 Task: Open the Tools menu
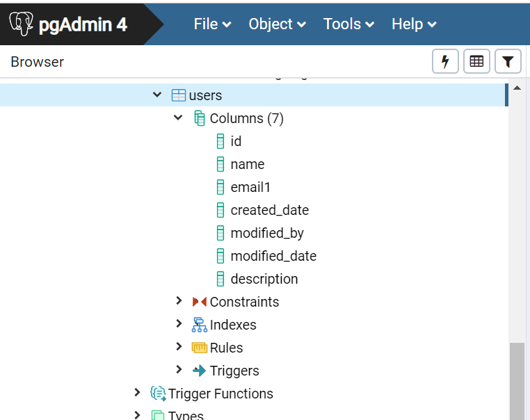click(x=349, y=24)
